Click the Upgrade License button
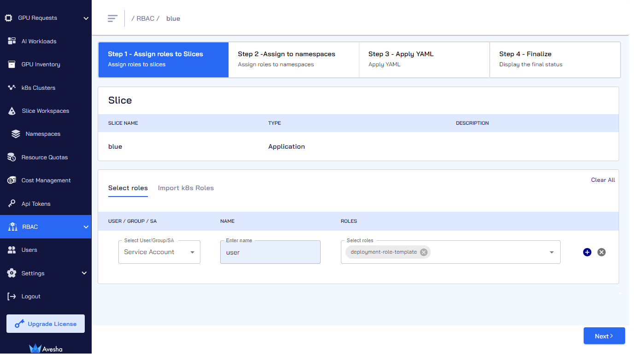644x360 pixels. (x=46, y=324)
